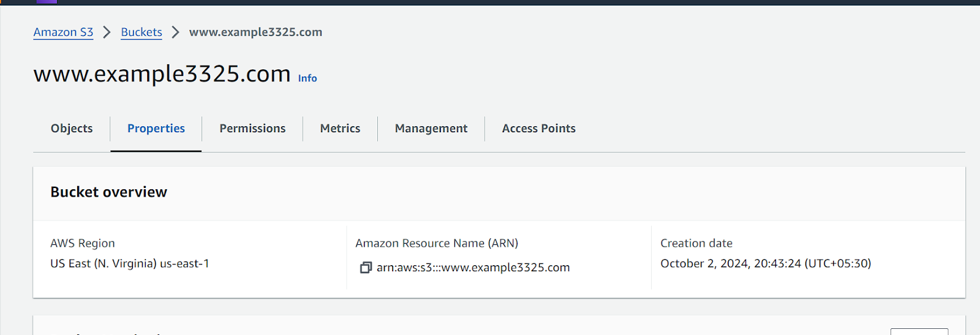This screenshot has height=335, width=980.
Task: View the Metrics tab
Action: (340, 129)
